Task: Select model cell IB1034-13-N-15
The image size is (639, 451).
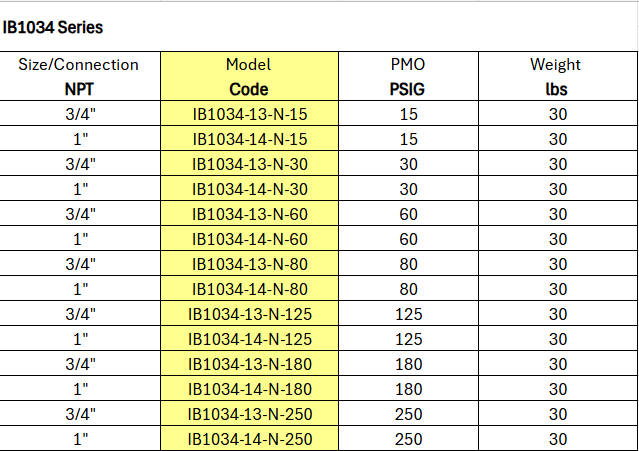Action: point(249,114)
